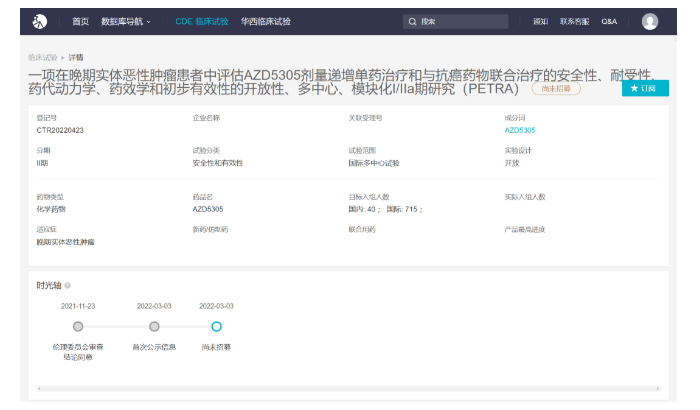Click the info icon beside 时光轴
The width and height of the screenshot is (700, 410).
[67, 285]
